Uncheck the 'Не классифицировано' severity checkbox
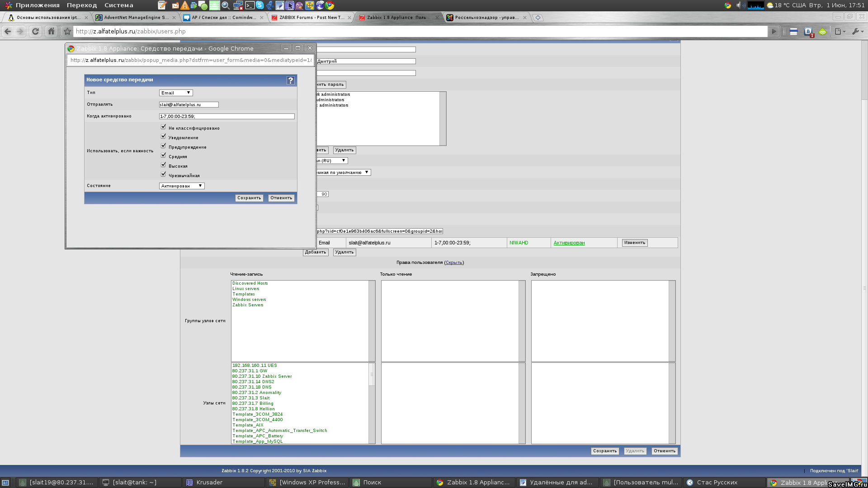 pyautogui.click(x=163, y=127)
